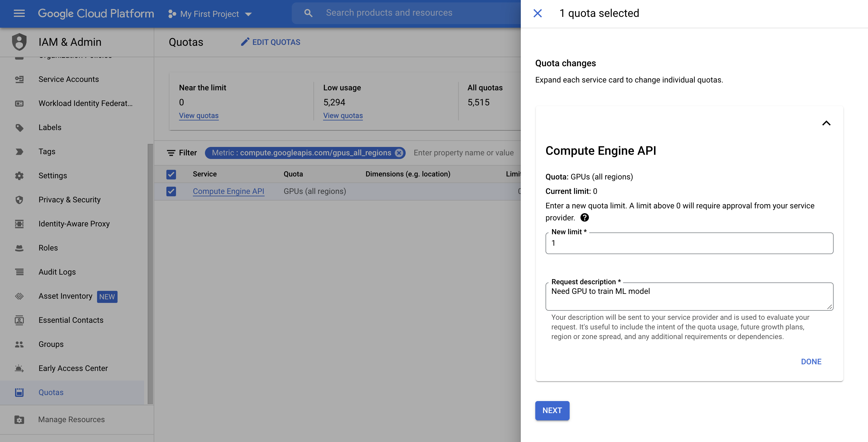The image size is (868, 442).
Task: Click the sidebar vertical scrollbar
Action: click(x=150, y=273)
